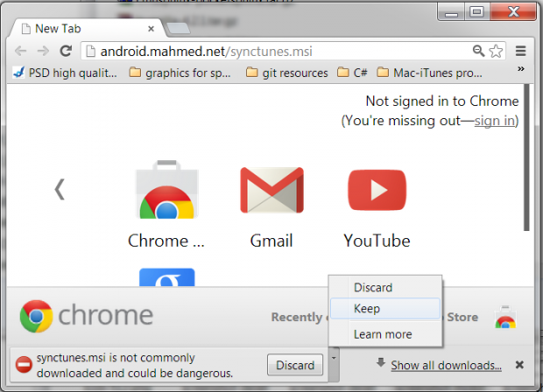Open the Mac-iTunes pro... bookmark folder
The image size is (543, 392).
point(429,73)
